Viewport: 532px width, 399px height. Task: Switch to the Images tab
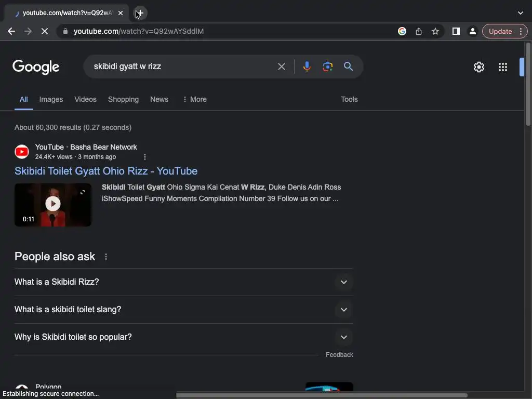coord(51,99)
